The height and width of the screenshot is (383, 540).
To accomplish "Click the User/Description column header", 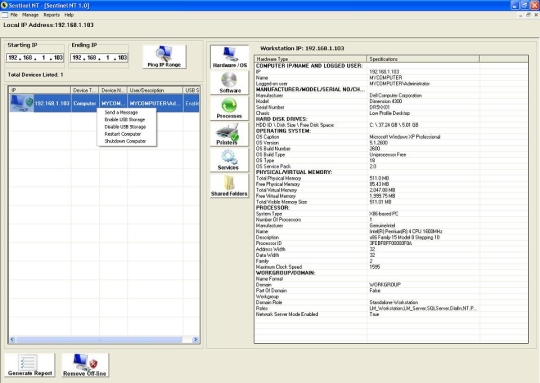I will pyautogui.click(x=155, y=90).
